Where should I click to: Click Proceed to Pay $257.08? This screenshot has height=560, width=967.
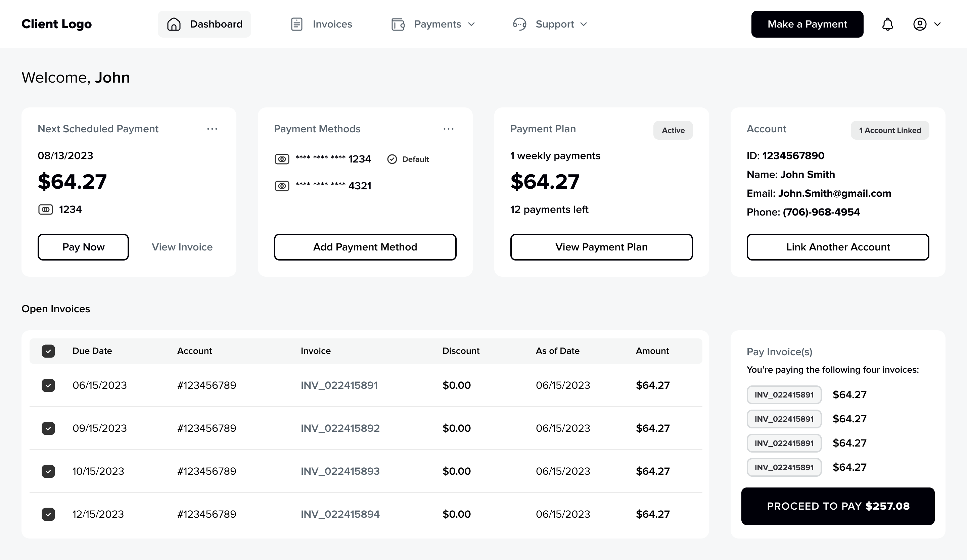click(838, 506)
